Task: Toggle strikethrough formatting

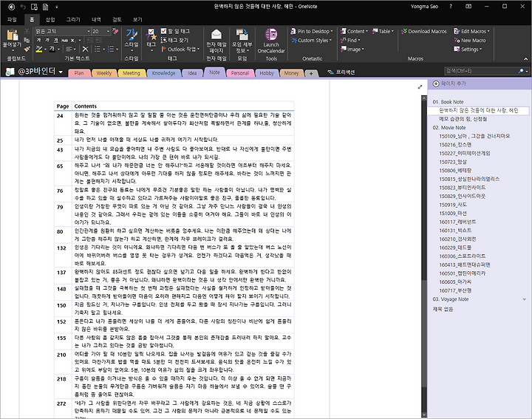Action: 64,40
